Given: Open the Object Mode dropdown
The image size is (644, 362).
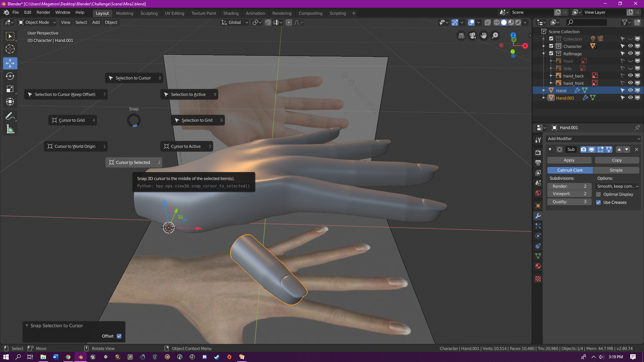Looking at the screenshot, I should click(37, 22).
